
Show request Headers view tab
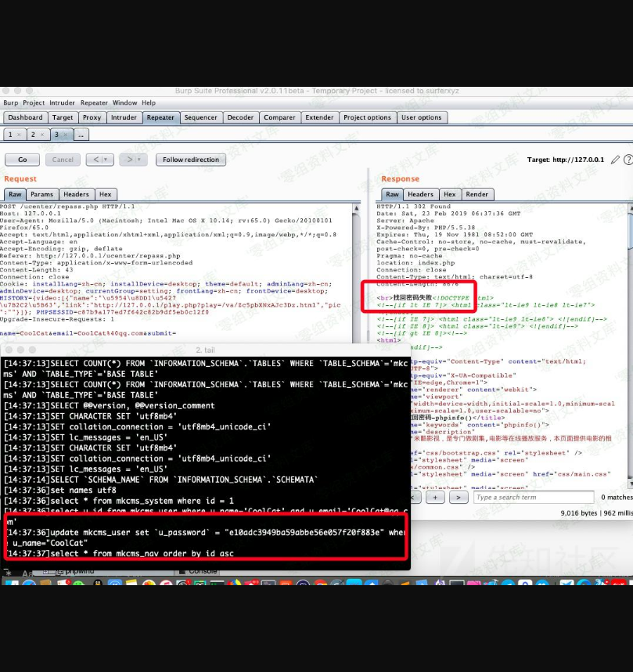point(76,194)
